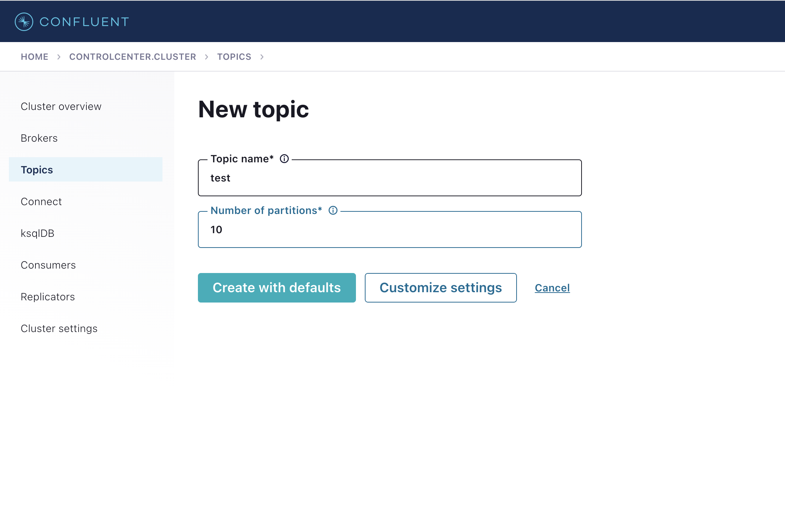Click Customize settings button

tap(441, 288)
